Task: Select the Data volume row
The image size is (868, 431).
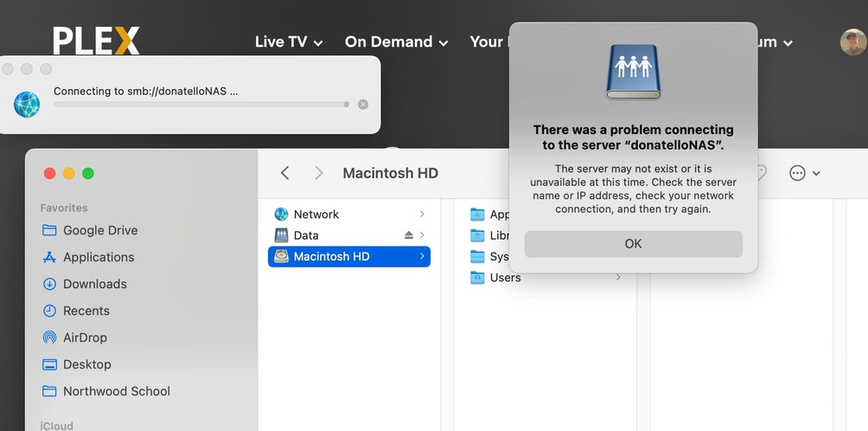Action: (349, 235)
